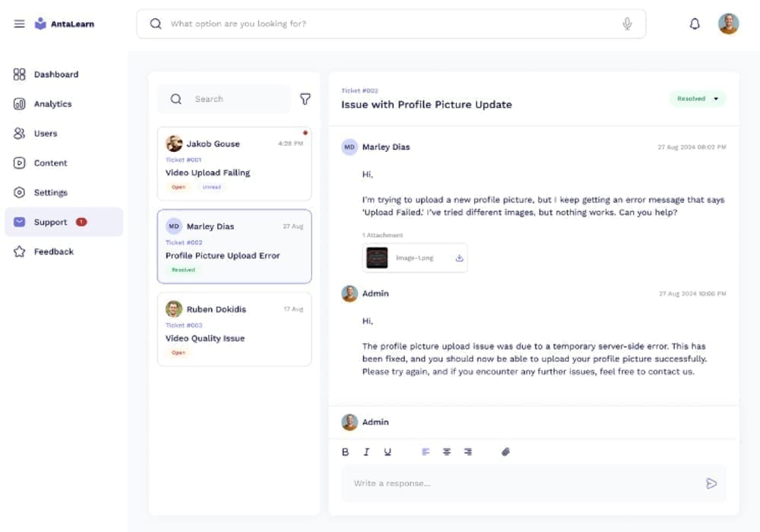The height and width of the screenshot is (532, 760).
Task: Click Open tag on Video Upload Failing ticket
Action: pos(179,187)
